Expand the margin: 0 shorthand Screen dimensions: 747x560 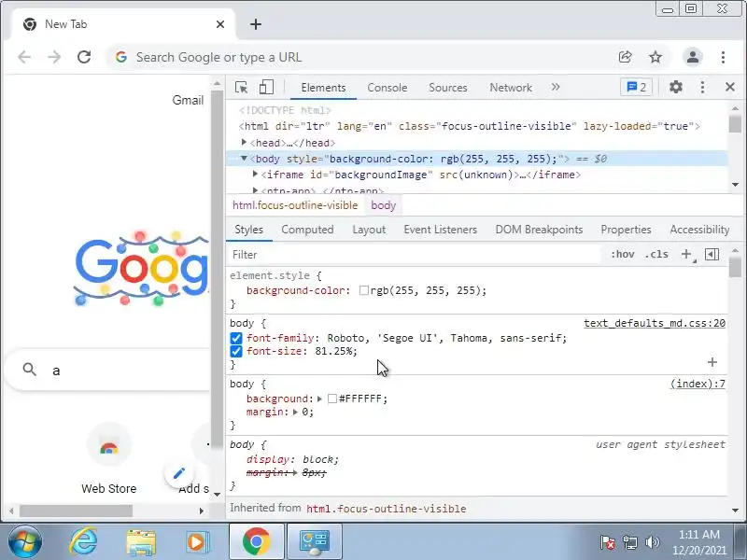pos(295,412)
